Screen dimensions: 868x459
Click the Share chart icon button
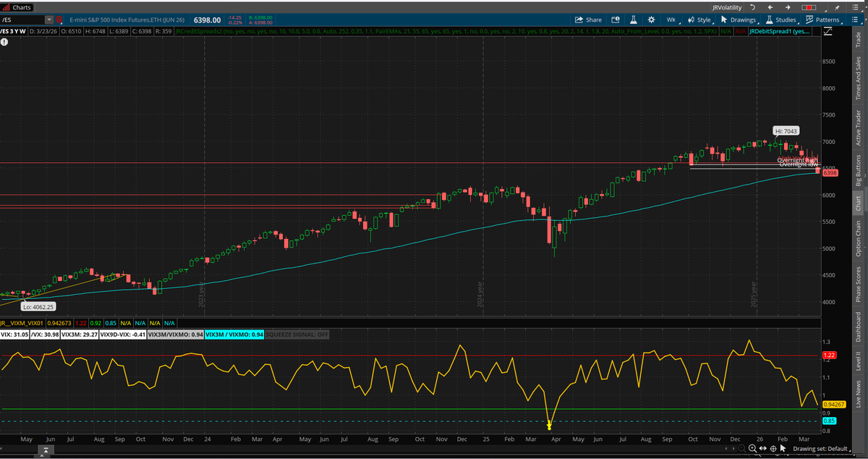point(588,20)
